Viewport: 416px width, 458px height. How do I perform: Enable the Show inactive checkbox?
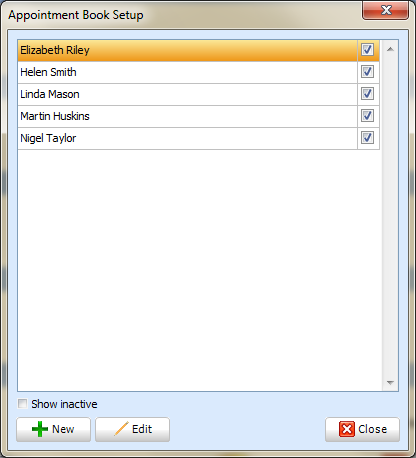coord(23,404)
